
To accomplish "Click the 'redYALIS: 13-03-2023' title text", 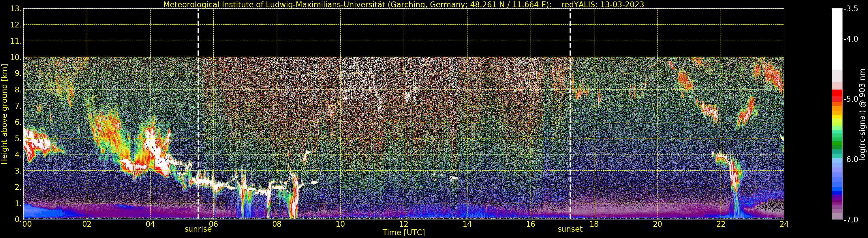I will [602, 4].
